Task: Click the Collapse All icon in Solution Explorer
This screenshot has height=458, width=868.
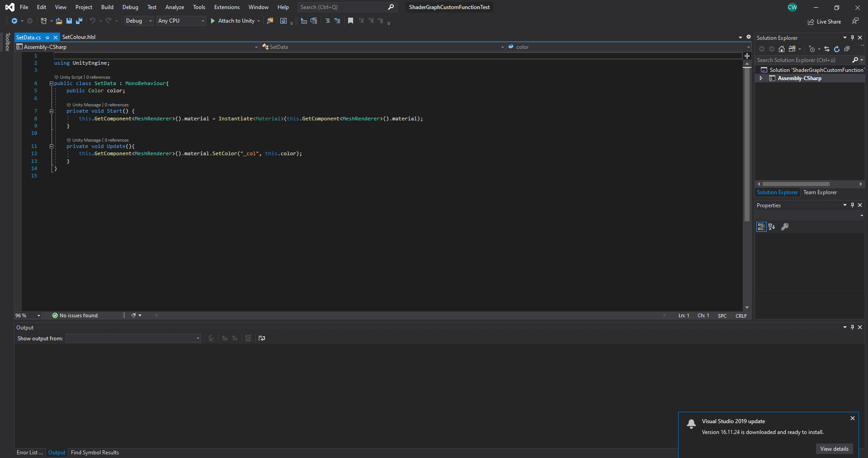Action: 847,49
